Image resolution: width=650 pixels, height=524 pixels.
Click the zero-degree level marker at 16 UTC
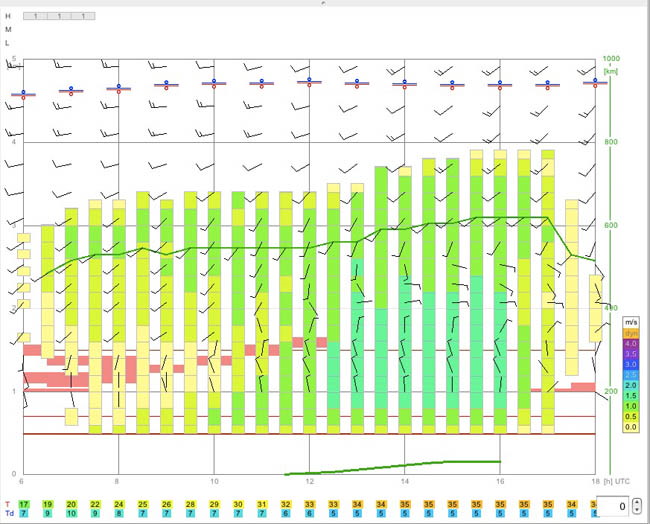click(500, 85)
